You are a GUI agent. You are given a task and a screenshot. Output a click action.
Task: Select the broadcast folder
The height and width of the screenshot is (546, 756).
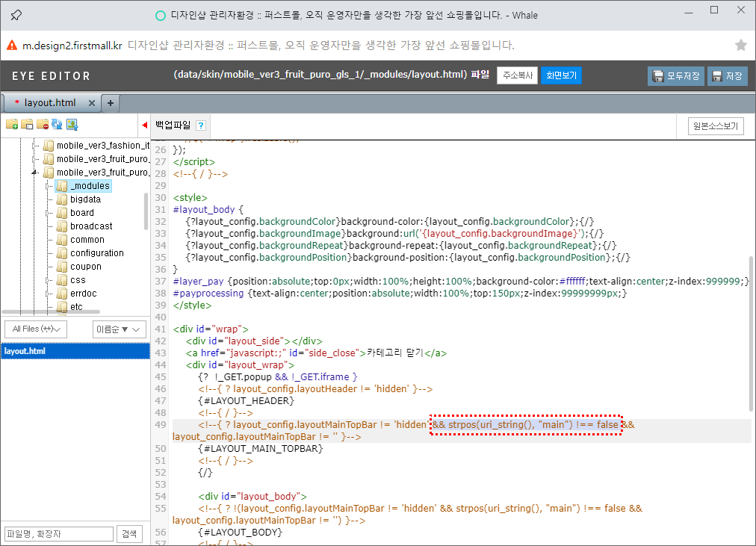[91, 226]
